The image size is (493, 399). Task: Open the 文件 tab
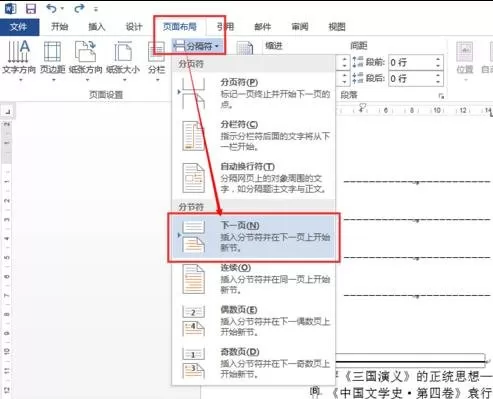pyautogui.click(x=19, y=27)
